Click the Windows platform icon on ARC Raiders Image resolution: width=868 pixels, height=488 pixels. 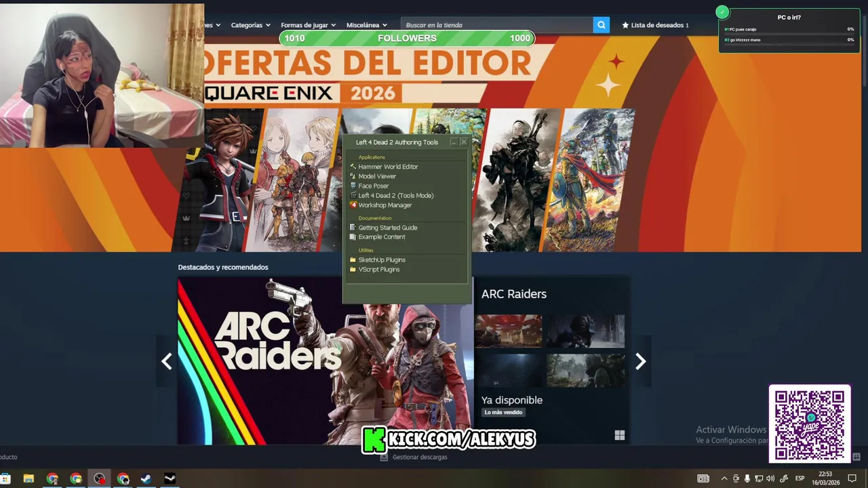click(x=619, y=435)
